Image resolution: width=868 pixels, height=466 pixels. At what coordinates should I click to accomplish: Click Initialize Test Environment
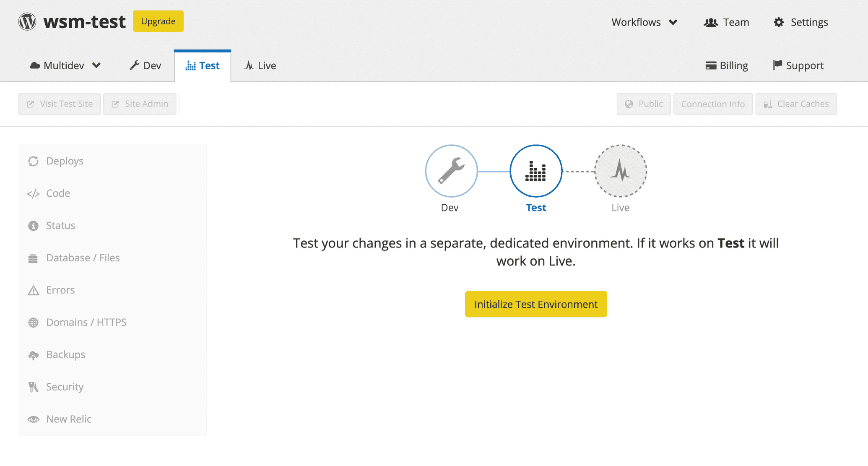click(x=535, y=304)
